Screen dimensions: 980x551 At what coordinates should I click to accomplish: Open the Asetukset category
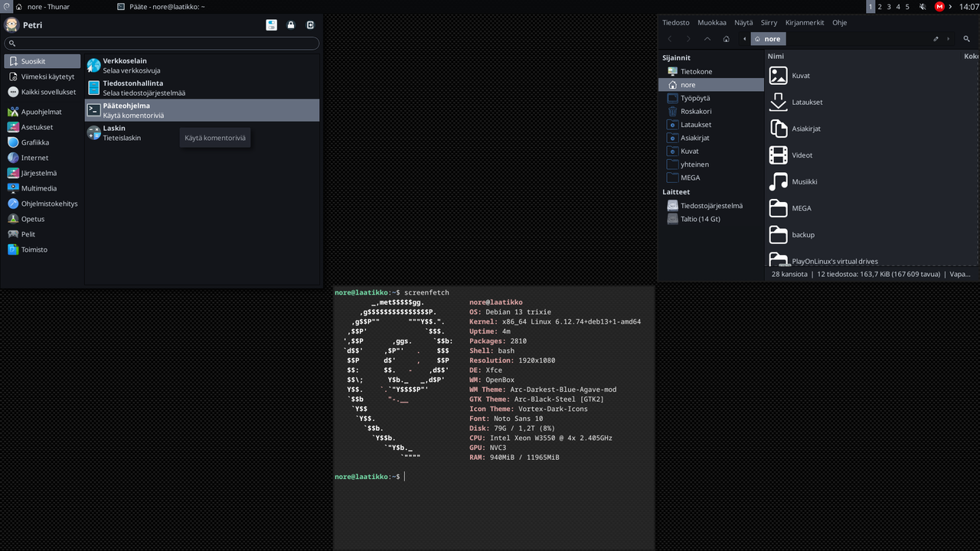[42, 127]
